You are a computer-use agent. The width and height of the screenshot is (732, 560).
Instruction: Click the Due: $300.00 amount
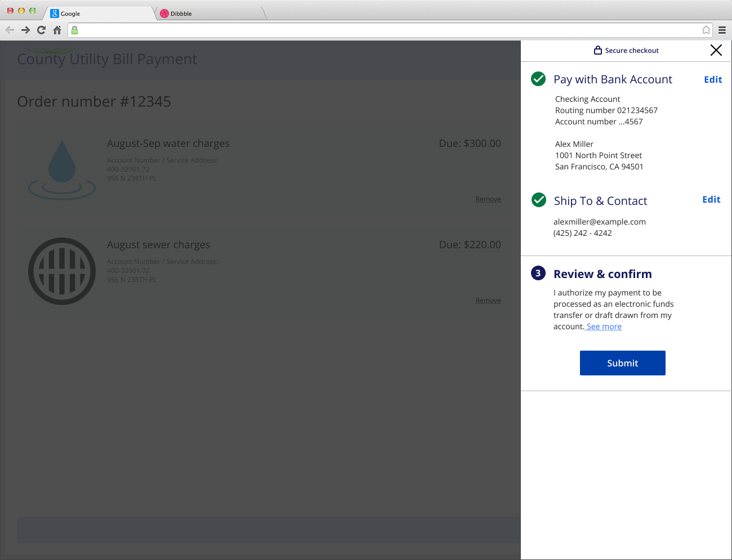tap(470, 144)
